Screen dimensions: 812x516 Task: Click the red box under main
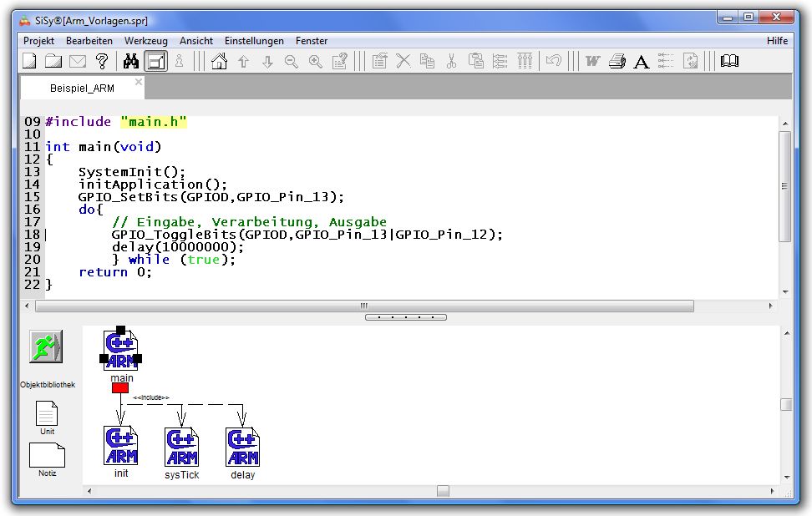pyautogui.click(x=120, y=388)
